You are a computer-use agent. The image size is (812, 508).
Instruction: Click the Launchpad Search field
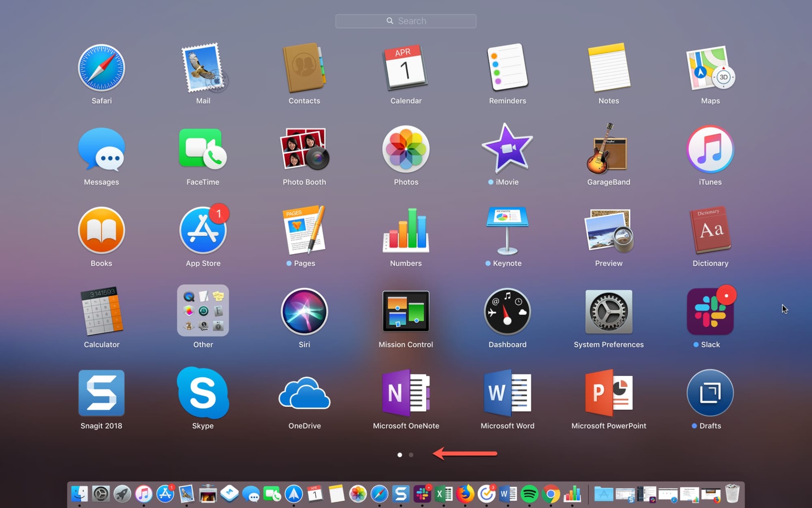406,21
